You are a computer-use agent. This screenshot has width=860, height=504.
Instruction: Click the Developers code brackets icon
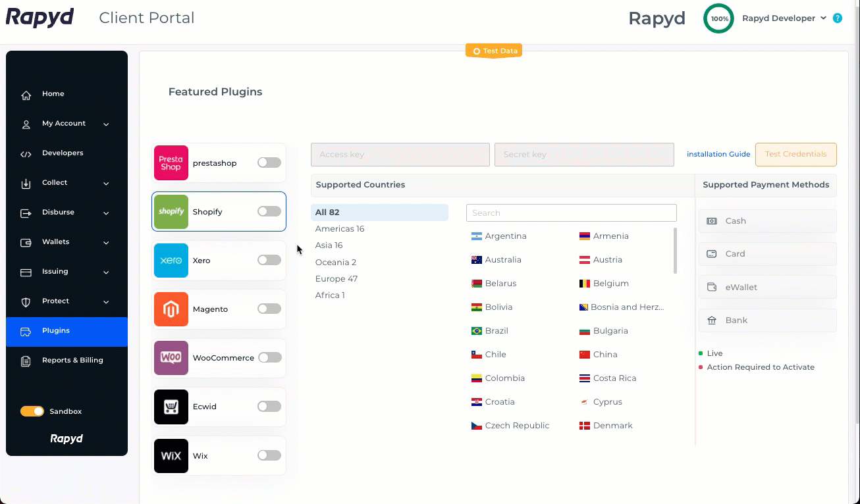click(x=26, y=154)
